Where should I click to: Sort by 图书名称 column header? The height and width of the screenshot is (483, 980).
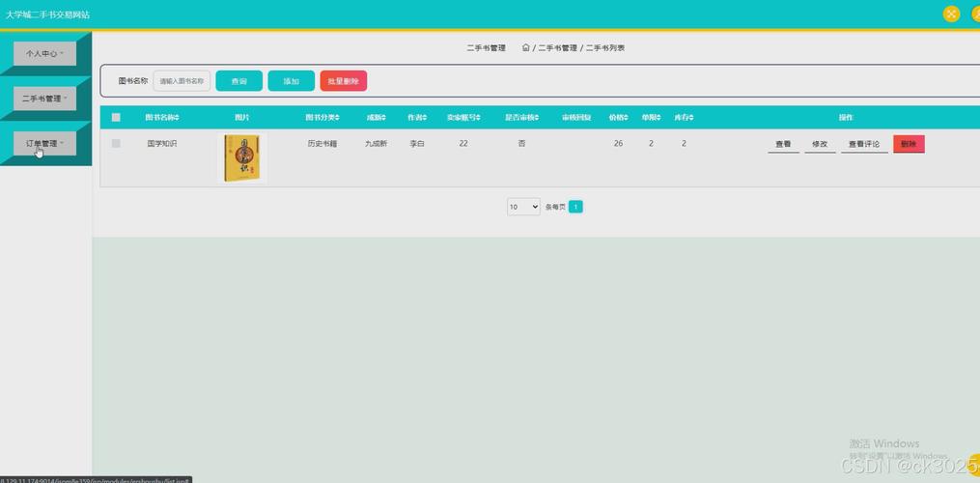coord(162,118)
